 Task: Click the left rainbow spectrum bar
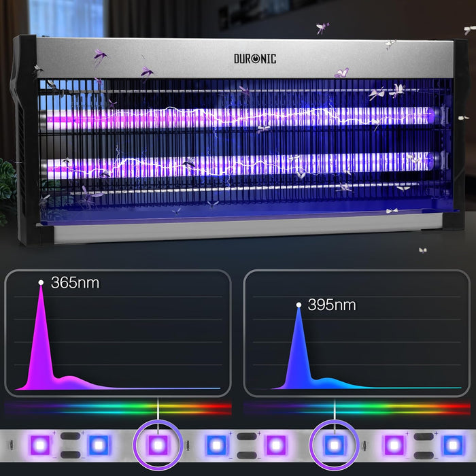[x=118, y=408]
